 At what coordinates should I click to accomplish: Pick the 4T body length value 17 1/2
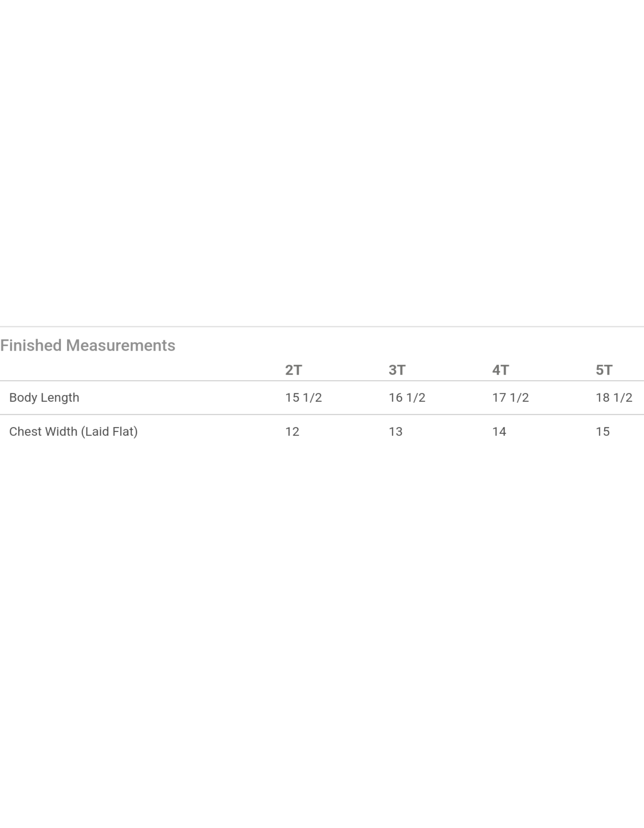(510, 397)
